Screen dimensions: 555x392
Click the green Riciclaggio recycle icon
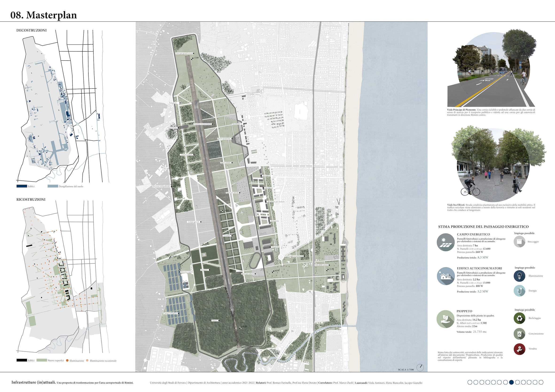pyautogui.click(x=520, y=318)
